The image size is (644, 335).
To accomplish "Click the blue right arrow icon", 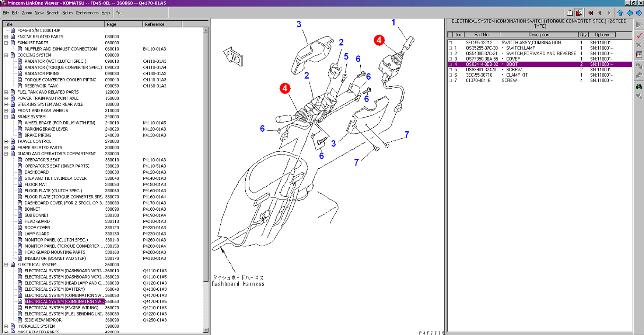I will [x=639, y=13].
